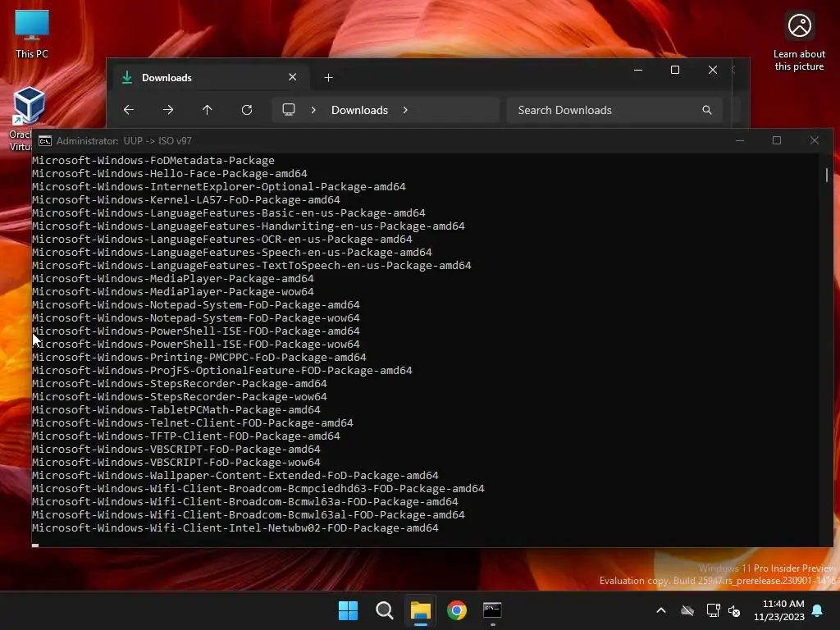Click Downloads breadcrumb in address bar
Screen dimensions: 840x630
pyautogui.click(x=359, y=110)
